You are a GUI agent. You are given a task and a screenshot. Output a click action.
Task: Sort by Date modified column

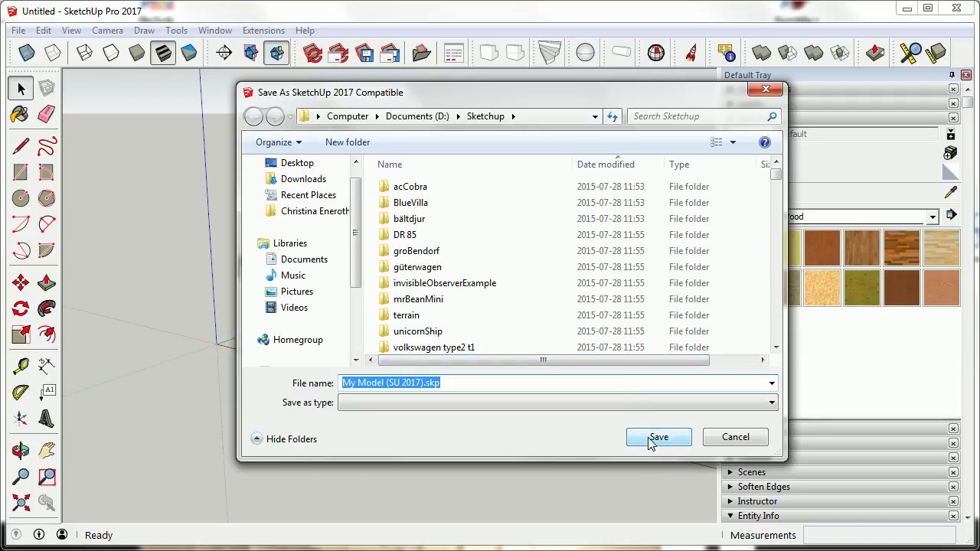coord(606,165)
